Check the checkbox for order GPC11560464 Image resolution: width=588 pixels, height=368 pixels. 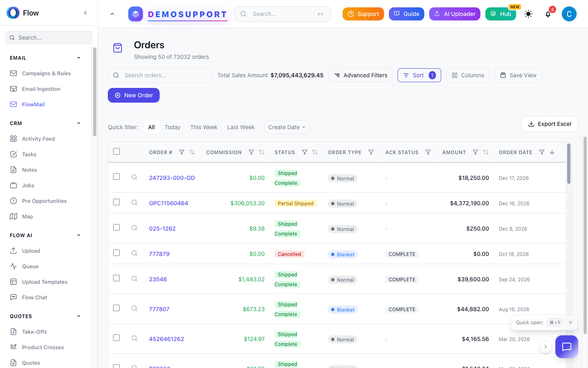point(116,202)
